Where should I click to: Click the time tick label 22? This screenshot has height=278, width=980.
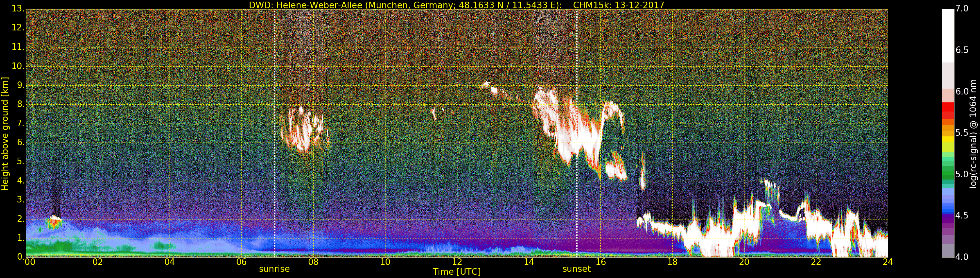(x=816, y=262)
